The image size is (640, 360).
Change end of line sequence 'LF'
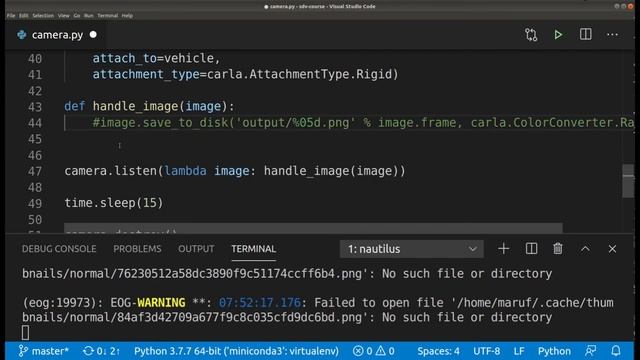pos(519,351)
